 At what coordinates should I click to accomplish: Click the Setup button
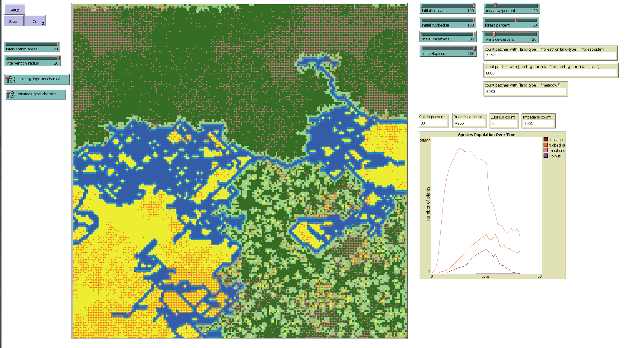click(x=14, y=10)
